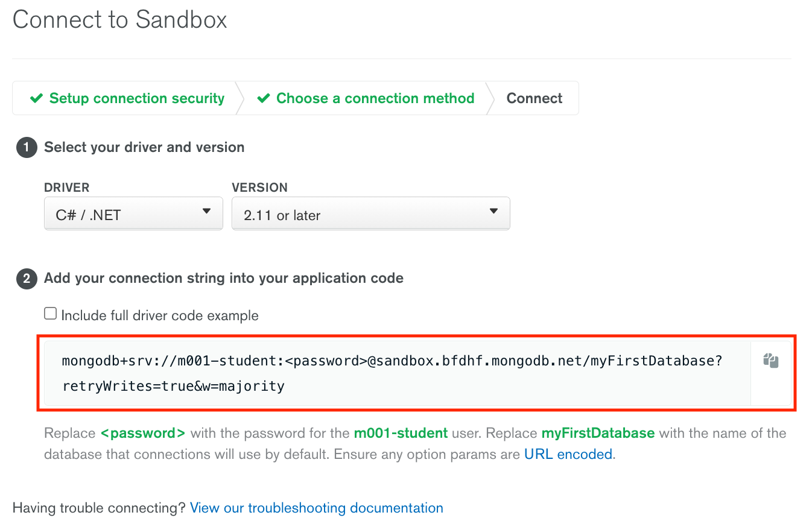This screenshot has height=521, width=812.
Task: Click the Add your connection string heading
Action: coord(224,278)
